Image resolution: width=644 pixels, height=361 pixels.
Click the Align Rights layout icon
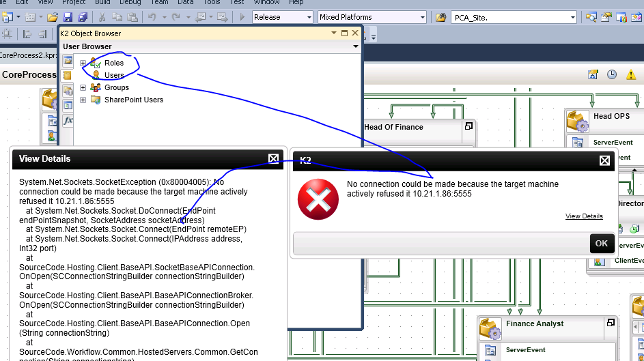(42, 34)
